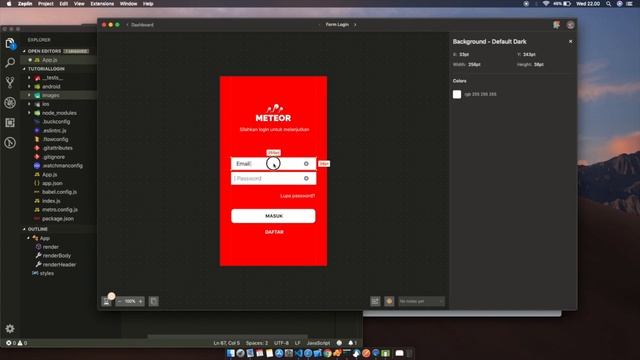Open Spotlight search in the menu bar
Viewport: 640px width, 360px height.
pyautogui.click(x=608, y=4)
